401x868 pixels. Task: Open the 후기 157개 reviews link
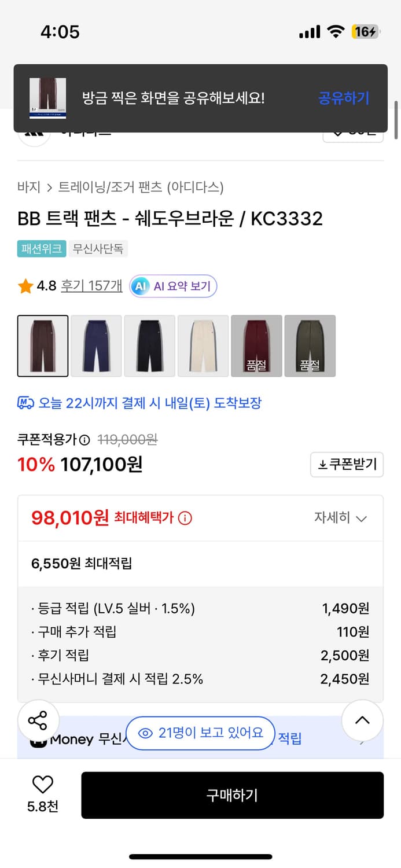pyautogui.click(x=91, y=286)
